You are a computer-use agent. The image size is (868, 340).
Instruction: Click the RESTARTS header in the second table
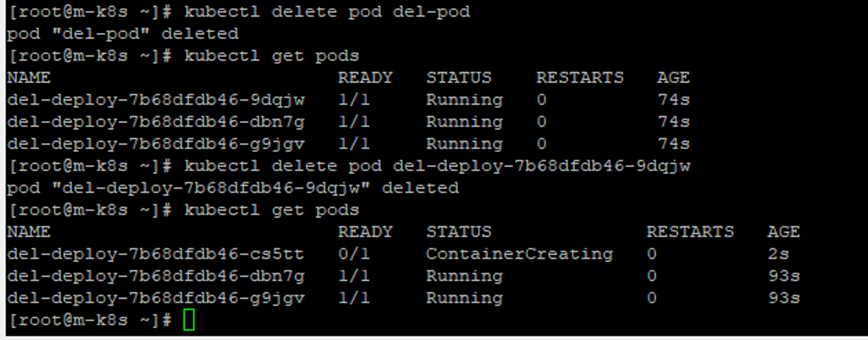[x=690, y=232]
